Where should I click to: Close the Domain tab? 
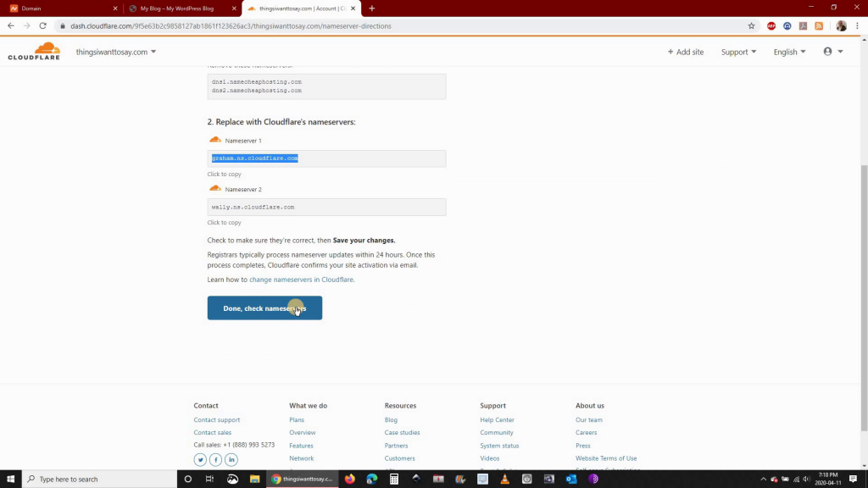tap(115, 8)
